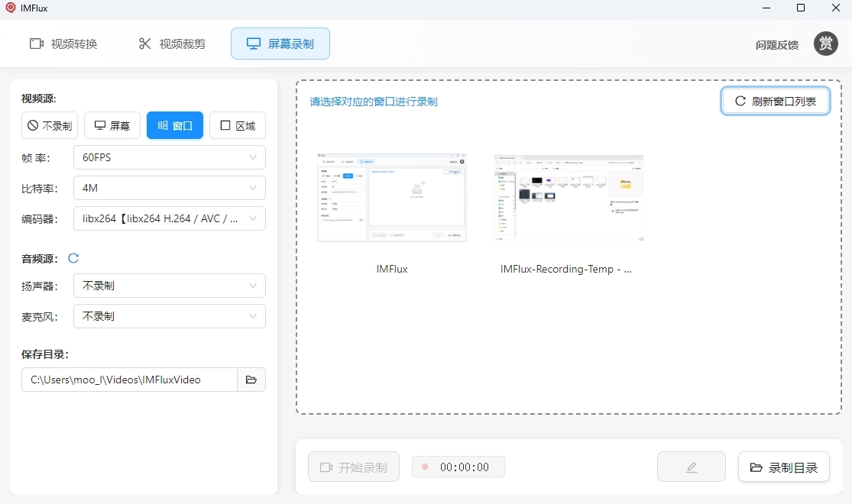This screenshot has width=852, height=504.
Task: Click the 视频源 section label
Action: (x=38, y=99)
